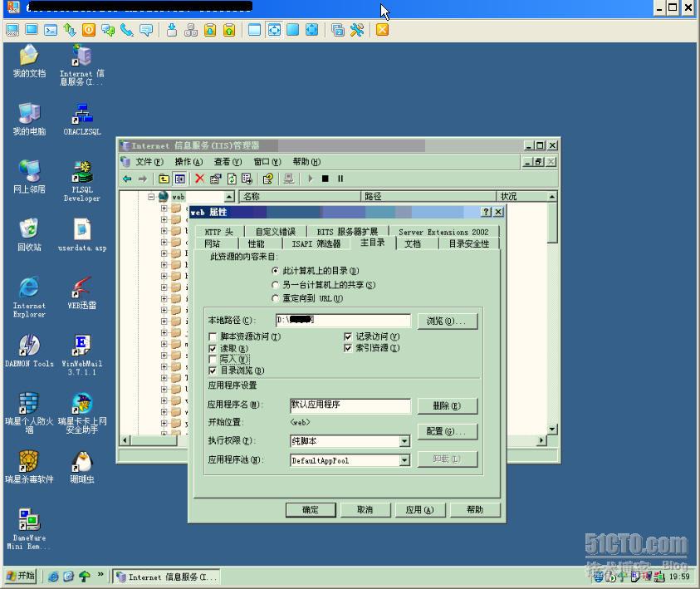Click the 本地路径 input field
The height and width of the screenshot is (589, 700).
click(343, 320)
